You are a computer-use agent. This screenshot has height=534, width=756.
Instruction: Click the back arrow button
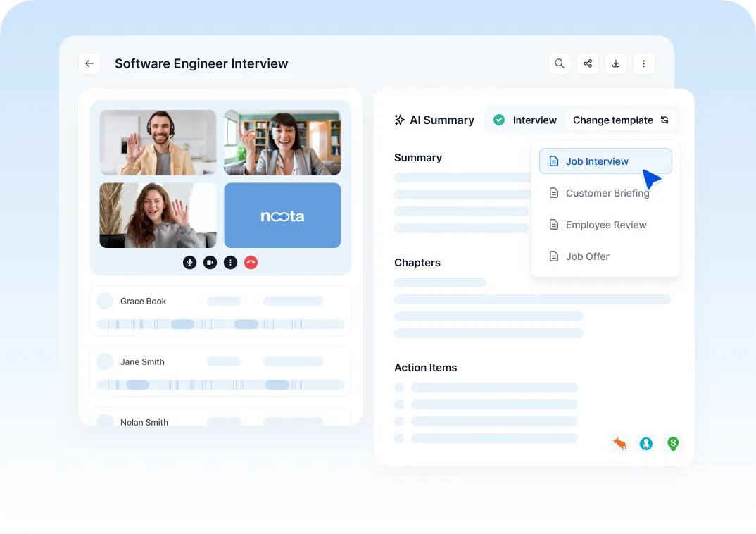click(89, 63)
